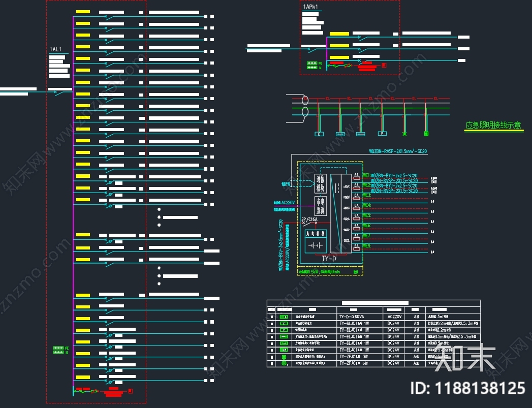Click the battery symbol in TY-D cabinet
Image resolution: width=532 pixels, height=408 pixels.
(x=316, y=245)
